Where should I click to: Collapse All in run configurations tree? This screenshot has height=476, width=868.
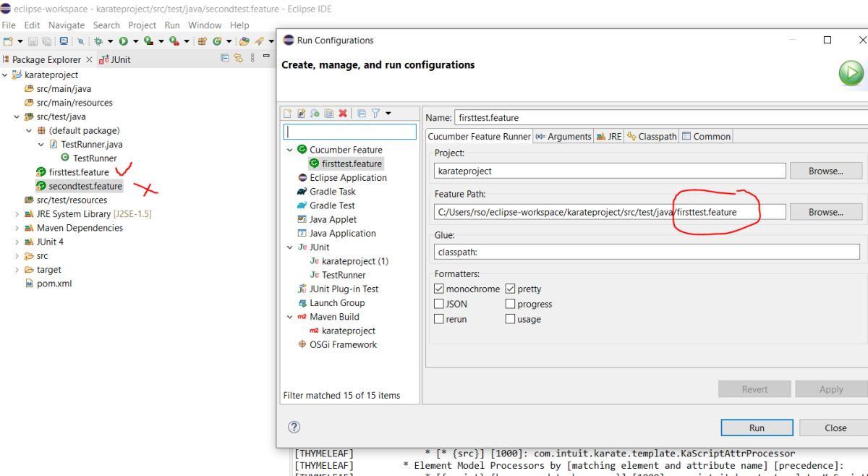pos(362,114)
